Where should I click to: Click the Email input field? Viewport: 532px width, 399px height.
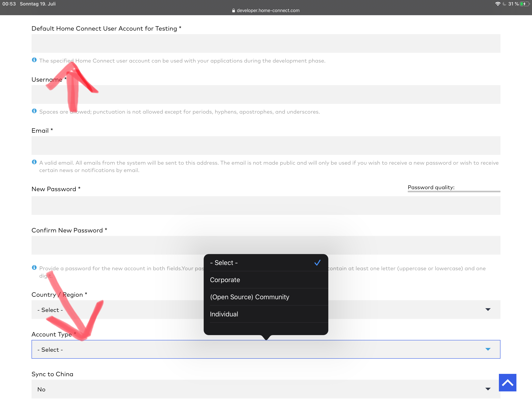pos(266,145)
